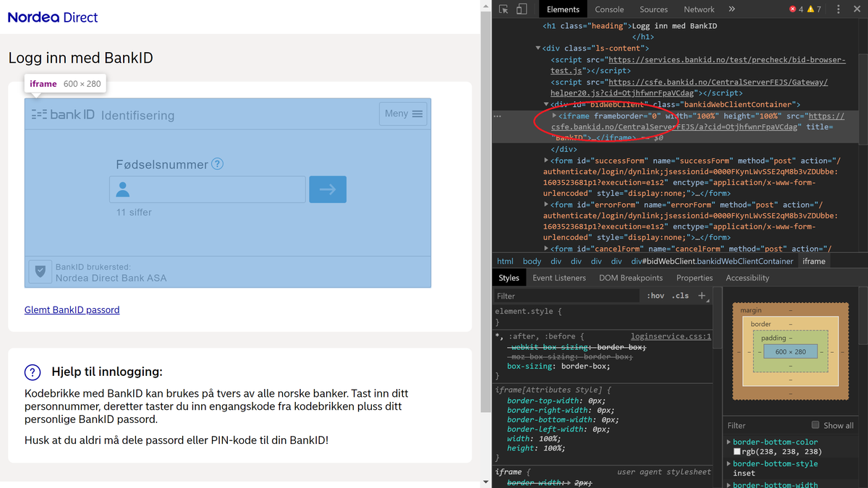Switch to the Elements tab

coord(563,9)
